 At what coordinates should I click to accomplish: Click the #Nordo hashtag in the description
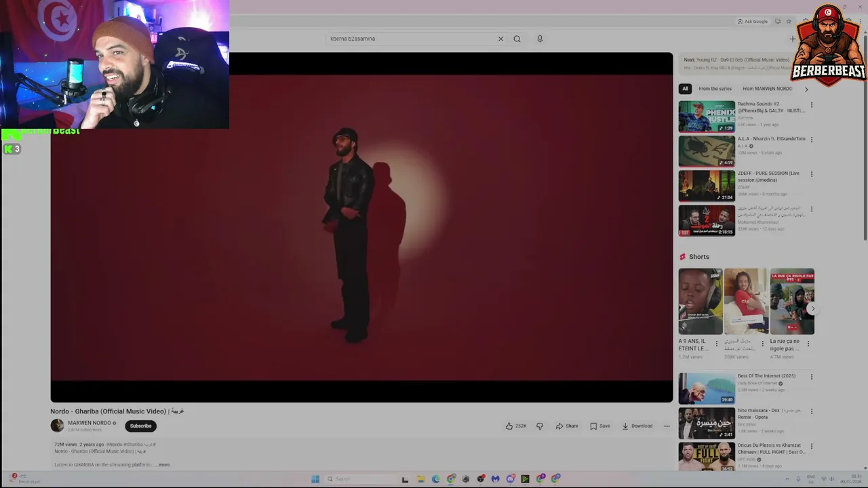(114, 445)
